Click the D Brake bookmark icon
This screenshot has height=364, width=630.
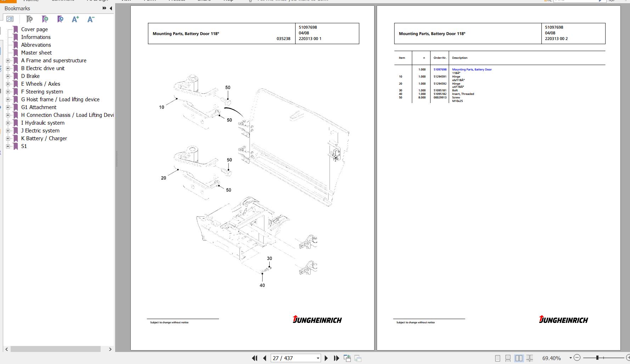click(x=16, y=76)
